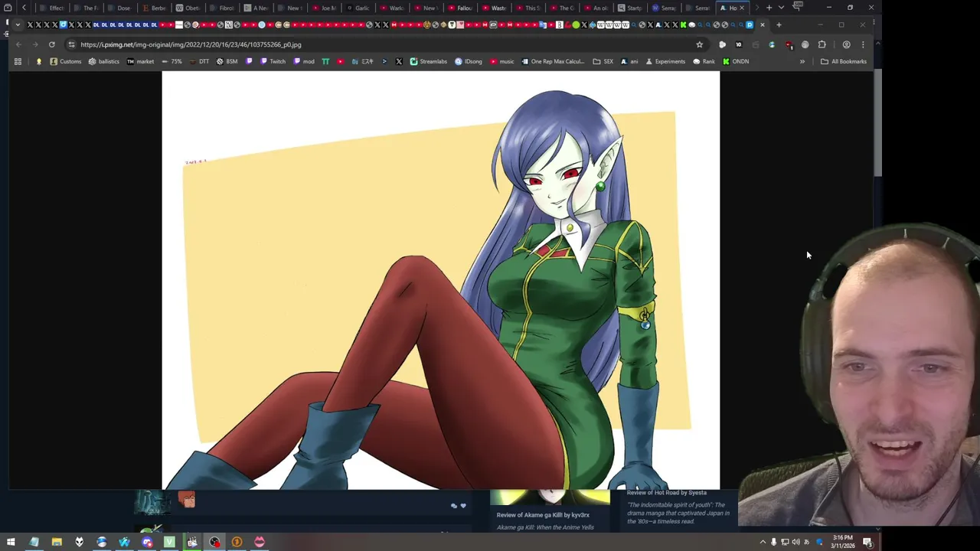
Task: Open Review of Hot Road by Syesta
Action: (667, 493)
